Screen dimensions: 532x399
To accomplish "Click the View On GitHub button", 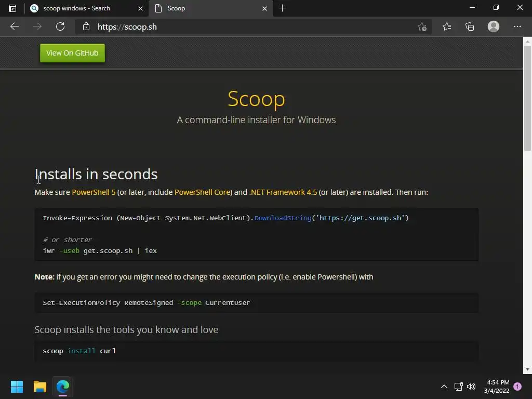I will coord(72,53).
